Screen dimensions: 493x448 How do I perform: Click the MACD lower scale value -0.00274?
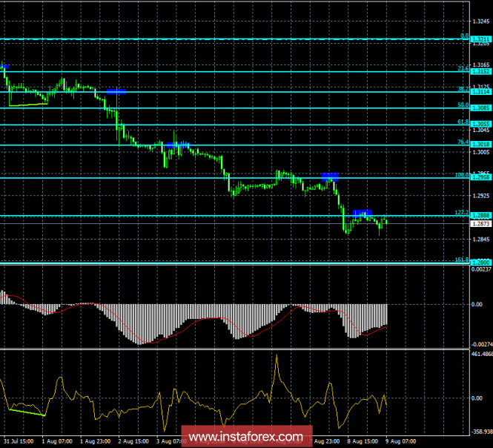pyautogui.click(x=482, y=344)
